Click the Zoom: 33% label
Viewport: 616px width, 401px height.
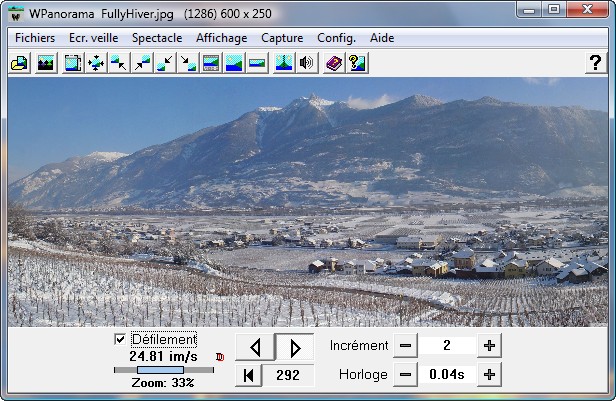[163, 383]
